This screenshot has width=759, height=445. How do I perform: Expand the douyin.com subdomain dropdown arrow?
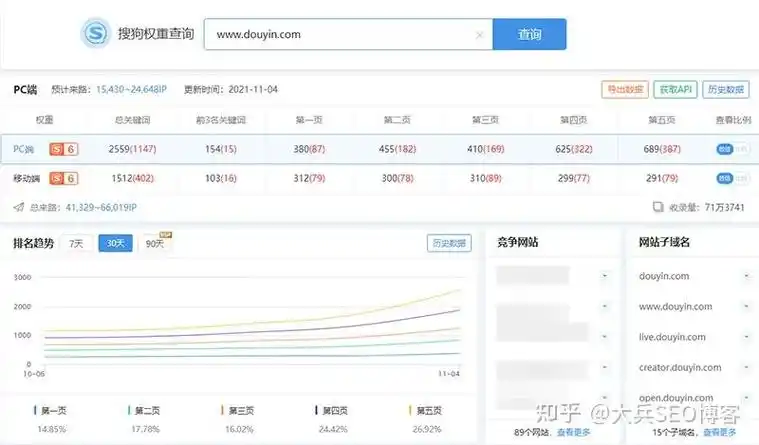click(x=746, y=276)
